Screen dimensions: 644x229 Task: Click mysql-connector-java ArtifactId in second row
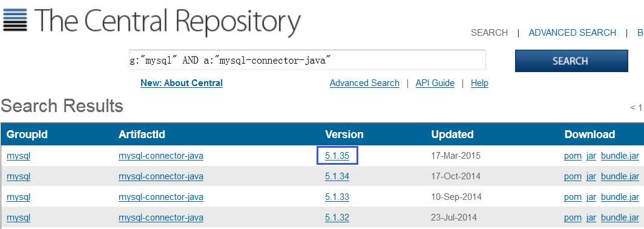[161, 176]
